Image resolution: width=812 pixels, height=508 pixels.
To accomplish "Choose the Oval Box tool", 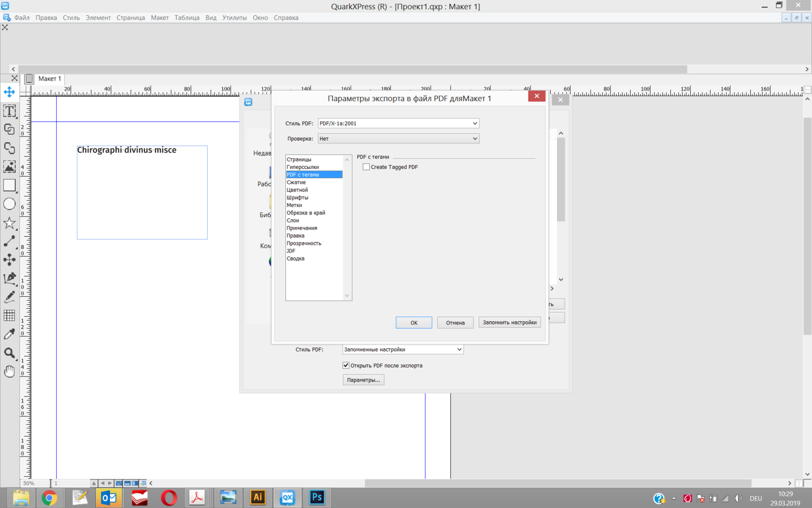I will tap(9, 204).
